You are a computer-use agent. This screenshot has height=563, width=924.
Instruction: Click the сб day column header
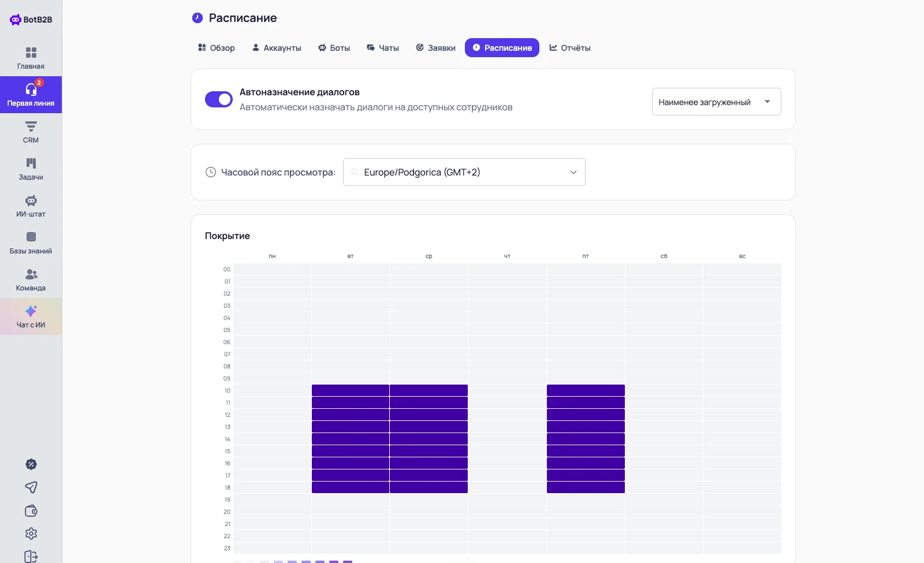point(664,256)
